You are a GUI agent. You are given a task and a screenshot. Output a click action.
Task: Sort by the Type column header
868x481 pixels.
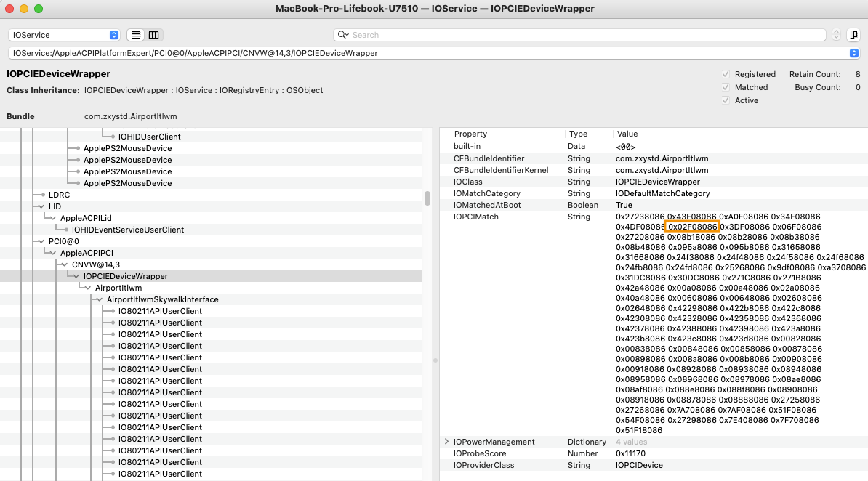point(578,134)
